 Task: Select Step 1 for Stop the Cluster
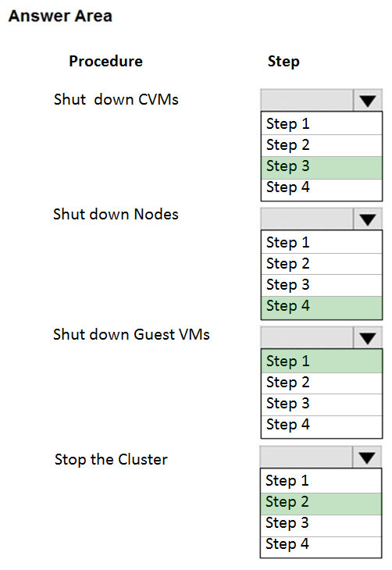[x=321, y=480]
